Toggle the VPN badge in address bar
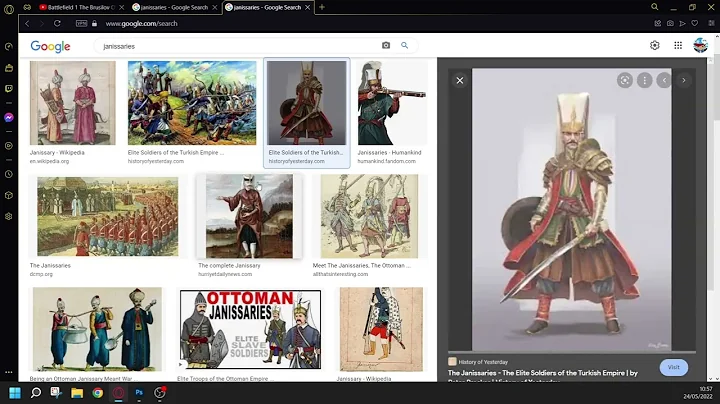Image resolution: width=720 pixels, height=404 pixels. [x=81, y=23]
